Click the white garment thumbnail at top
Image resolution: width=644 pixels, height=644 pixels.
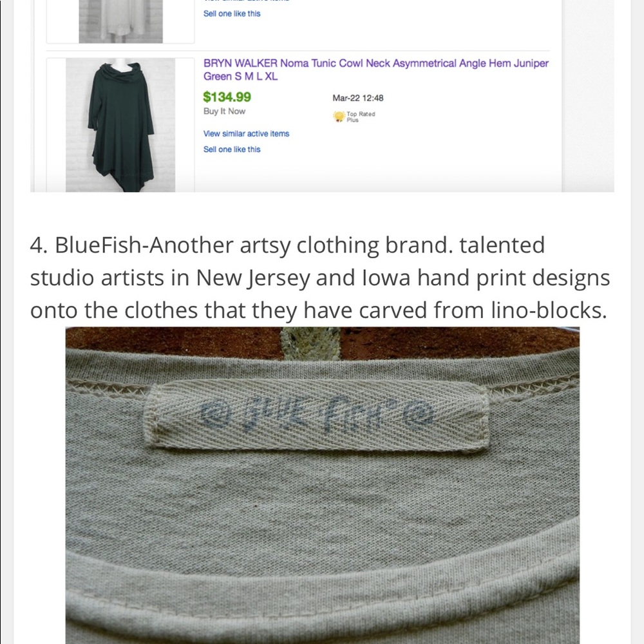tap(121, 21)
